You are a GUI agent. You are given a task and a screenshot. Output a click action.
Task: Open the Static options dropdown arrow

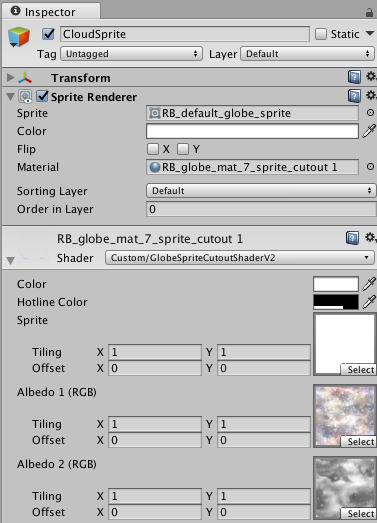[x=370, y=33]
